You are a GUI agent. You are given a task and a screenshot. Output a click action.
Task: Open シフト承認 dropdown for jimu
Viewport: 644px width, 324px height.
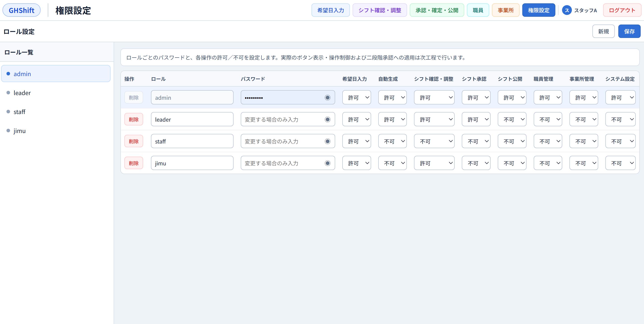476,163
